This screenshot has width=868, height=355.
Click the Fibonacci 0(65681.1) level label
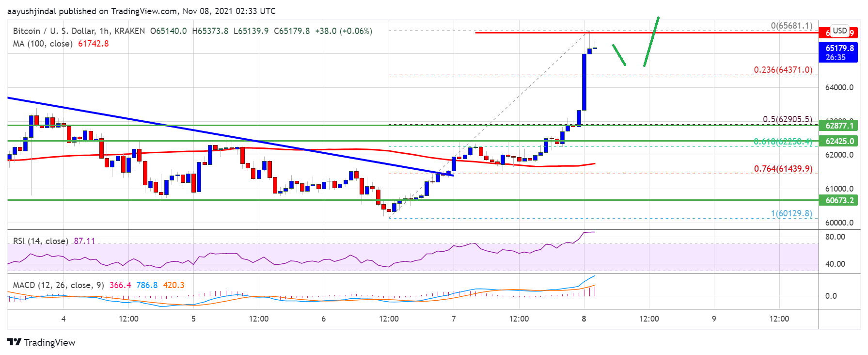791,26
